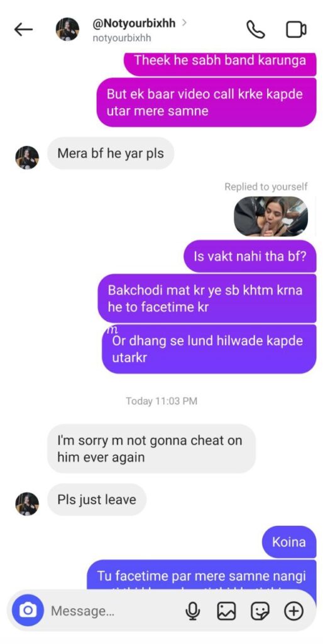Tap the plus icon for more options
Viewport: 323px width, 644px height.
(293, 611)
